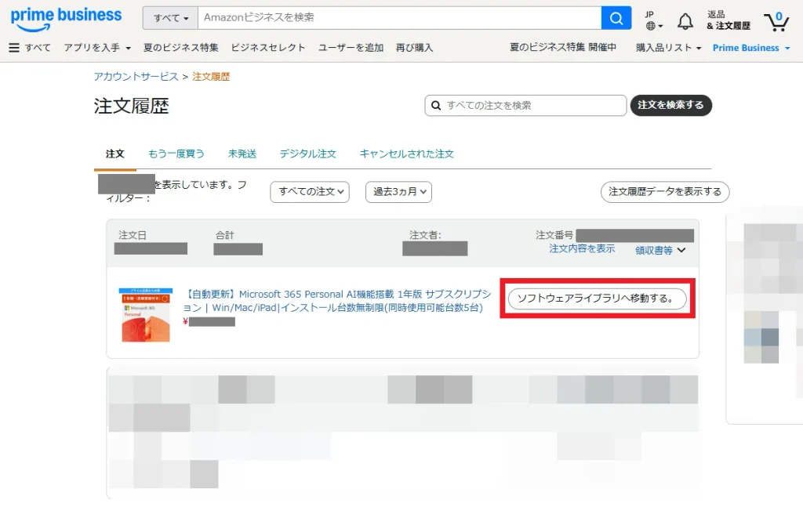Switch to the デジタル注文 tab
The image size is (803, 532).
click(x=307, y=154)
